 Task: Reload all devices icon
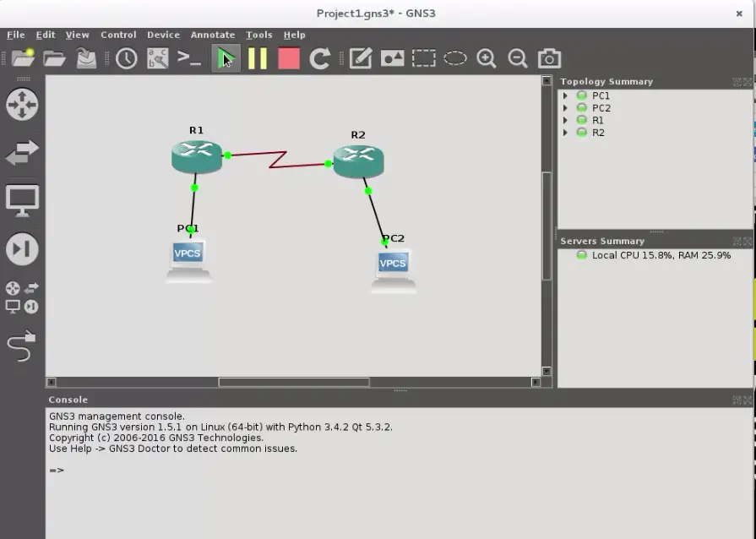coord(319,58)
